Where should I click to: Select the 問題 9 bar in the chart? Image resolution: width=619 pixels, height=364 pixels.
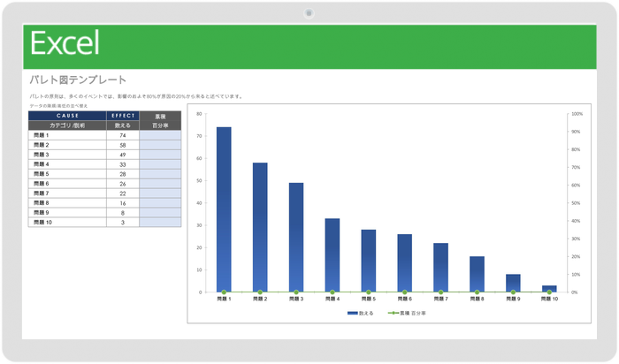tap(513, 283)
